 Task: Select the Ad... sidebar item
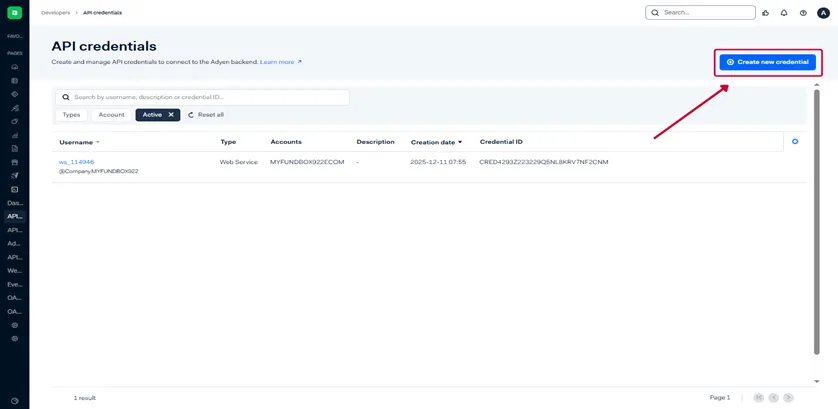15,243
